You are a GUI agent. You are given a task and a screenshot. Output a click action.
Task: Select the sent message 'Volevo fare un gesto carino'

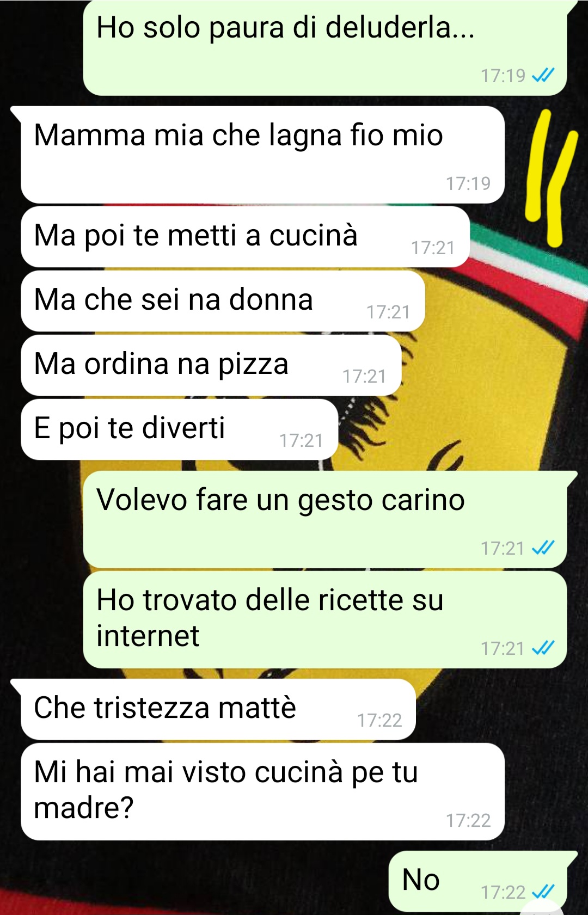point(325,519)
